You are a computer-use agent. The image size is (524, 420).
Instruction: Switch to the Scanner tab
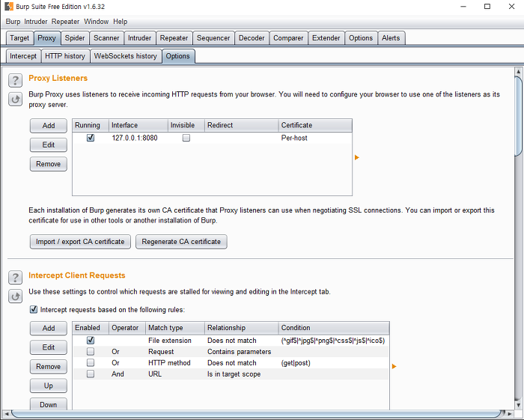(106, 38)
